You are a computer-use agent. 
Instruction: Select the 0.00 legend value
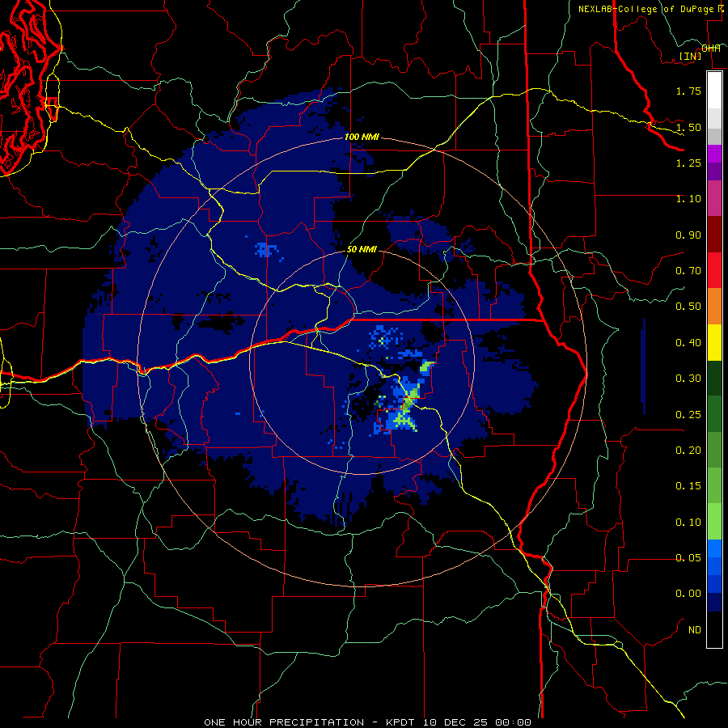(688, 594)
